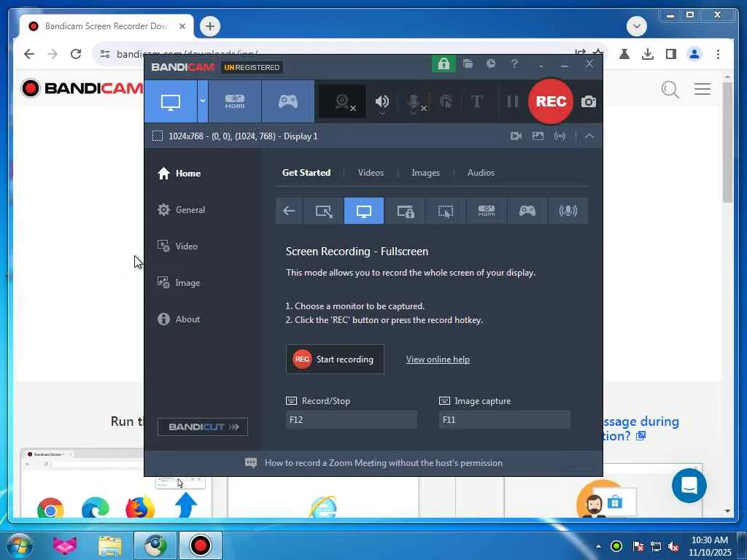
Task: Click Record/Stop hotkey field F12
Action: [x=352, y=420]
